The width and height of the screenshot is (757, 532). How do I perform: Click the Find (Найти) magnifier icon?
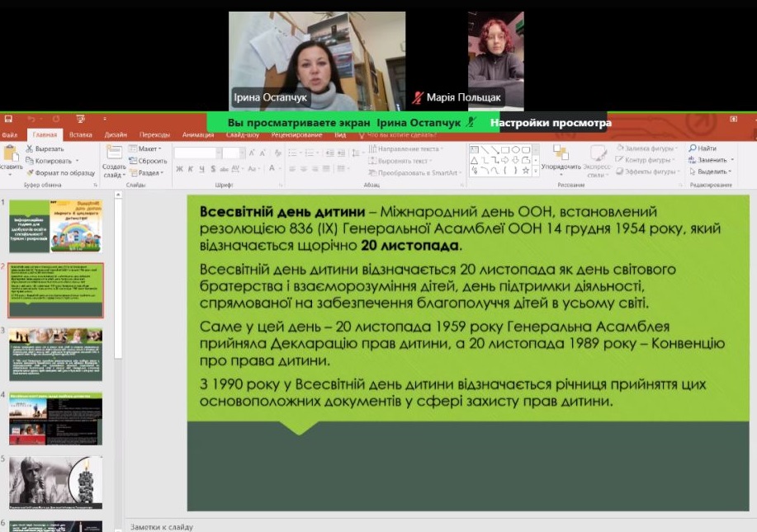click(x=691, y=148)
